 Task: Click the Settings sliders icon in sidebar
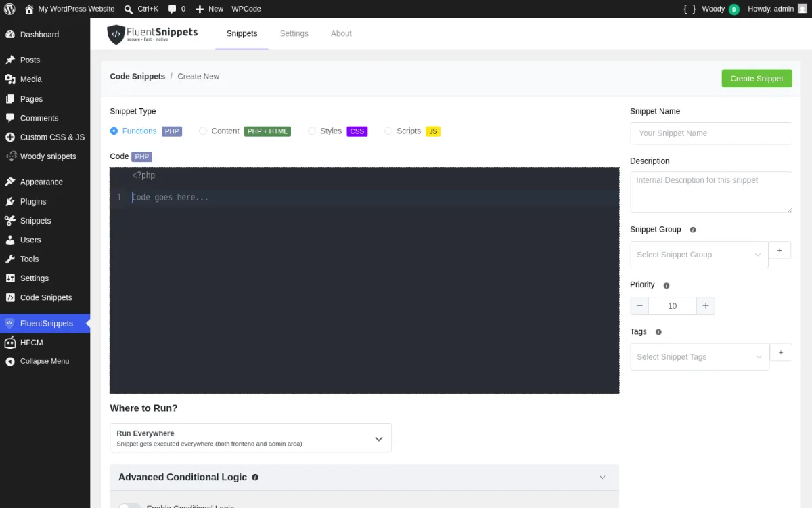[10, 278]
